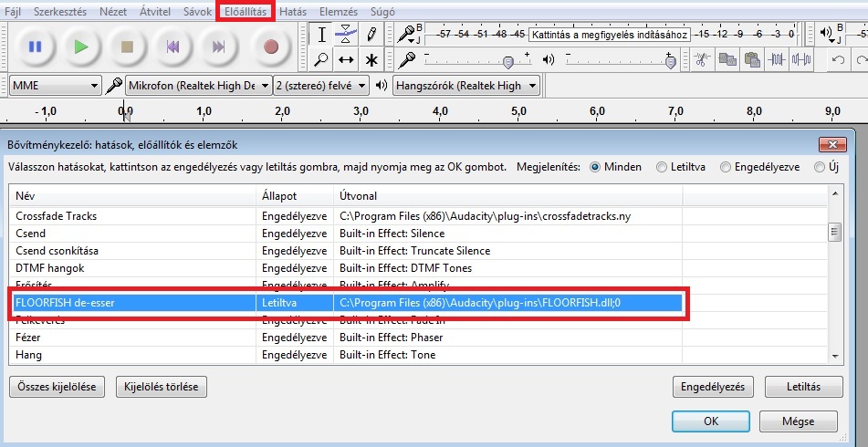The height and width of the screenshot is (447, 868).
Task: Open the Elemzés menu
Action: (x=339, y=12)
